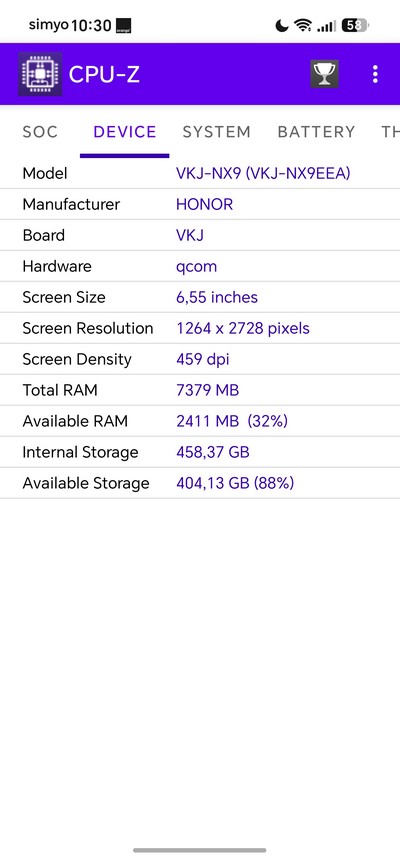The width and height of the screenshot is (400, 863).
Task: Tap the battery level indicator
Action: click(355, 25)
